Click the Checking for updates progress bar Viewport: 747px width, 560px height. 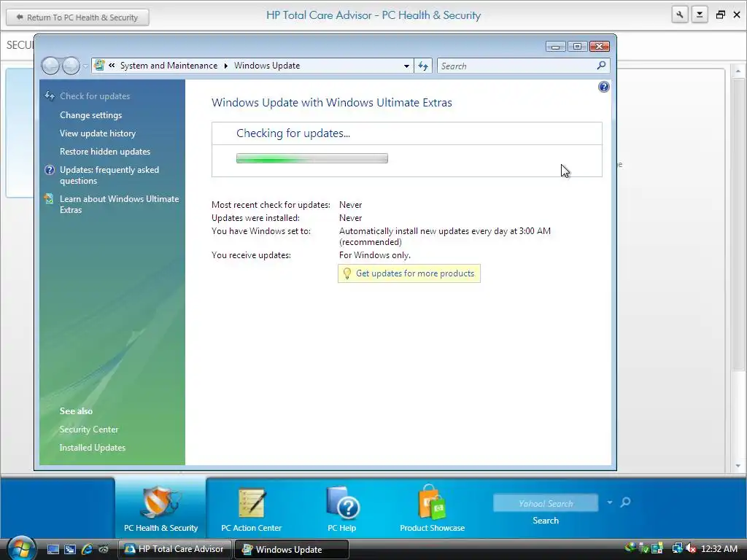pos(312,158)
